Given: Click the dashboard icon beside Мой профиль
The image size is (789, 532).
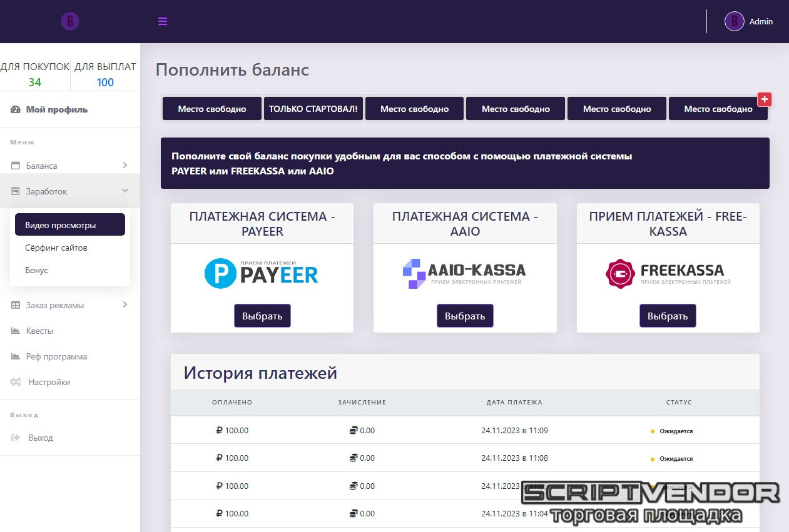Looking at the screenshot, I should (16, 109).
